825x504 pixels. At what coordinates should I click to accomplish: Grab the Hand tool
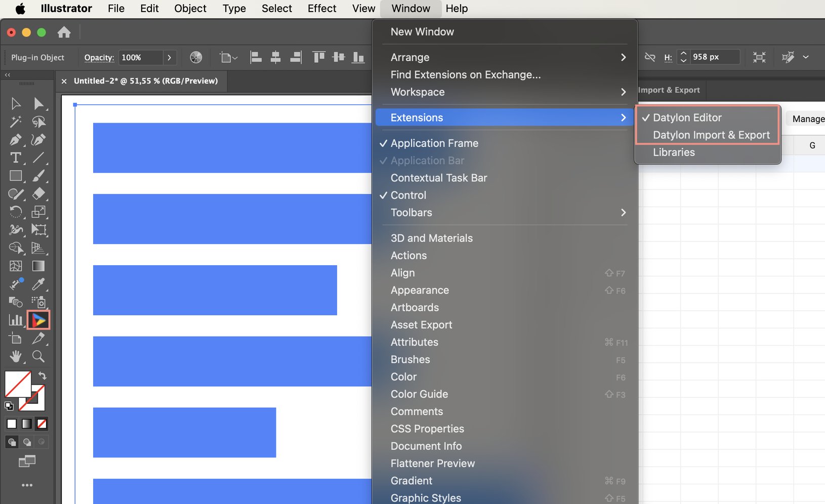[16, 356]
